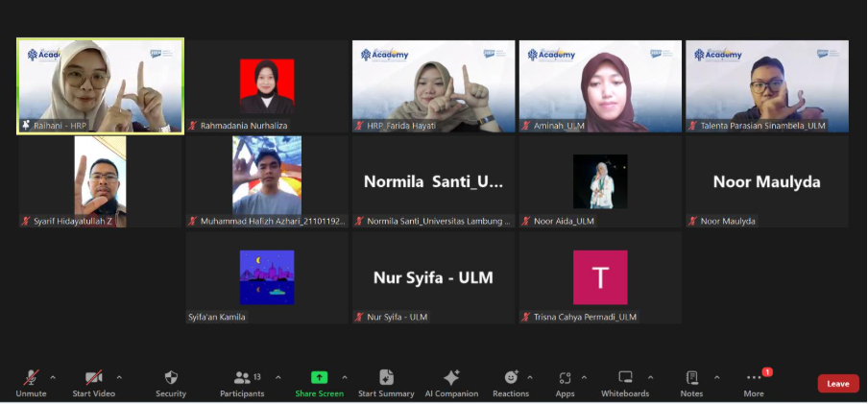Image resolution: width=868 pixels, height=404 pixels.
Task: Click the muted mic icon beside Rahmadania Nurhaliza
Action: pos(193,126)
